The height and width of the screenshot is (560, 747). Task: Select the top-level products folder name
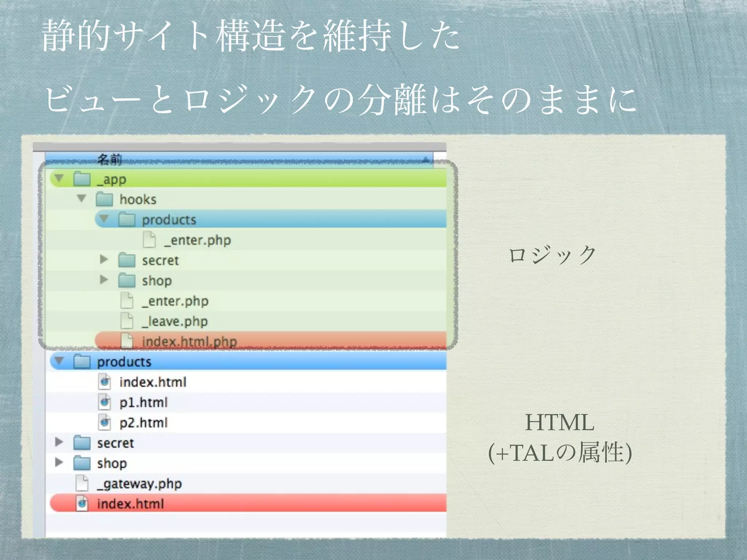(x=124, y=362)
